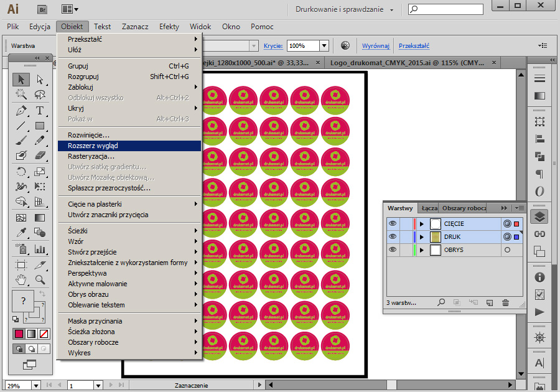The width and height of the screenshot is (560, 392).
Task: Choose Rozszerz wygląd menu item
Action: [x=129, y=146]
